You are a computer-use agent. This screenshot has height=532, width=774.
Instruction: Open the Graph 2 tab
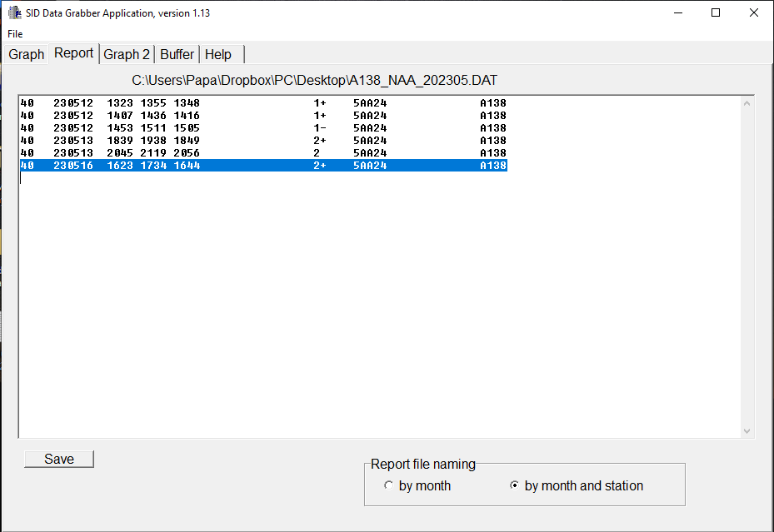click(127, 54)
